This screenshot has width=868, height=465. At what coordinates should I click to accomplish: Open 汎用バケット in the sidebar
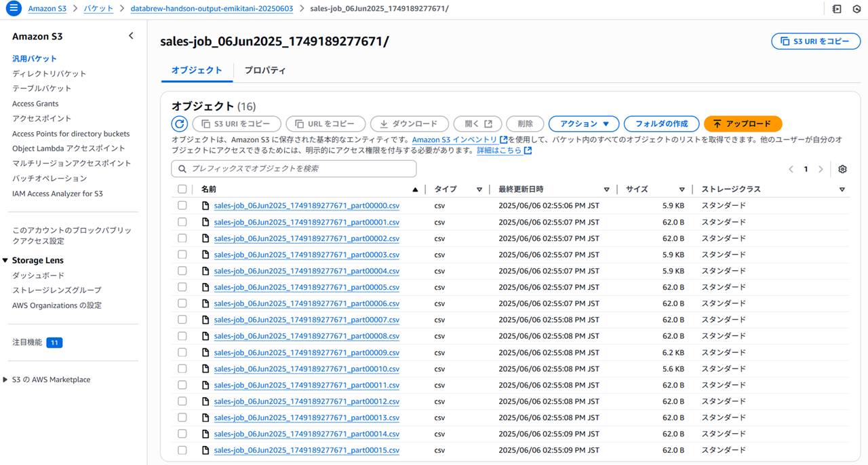pyautogui.click(x=35, y=58)
